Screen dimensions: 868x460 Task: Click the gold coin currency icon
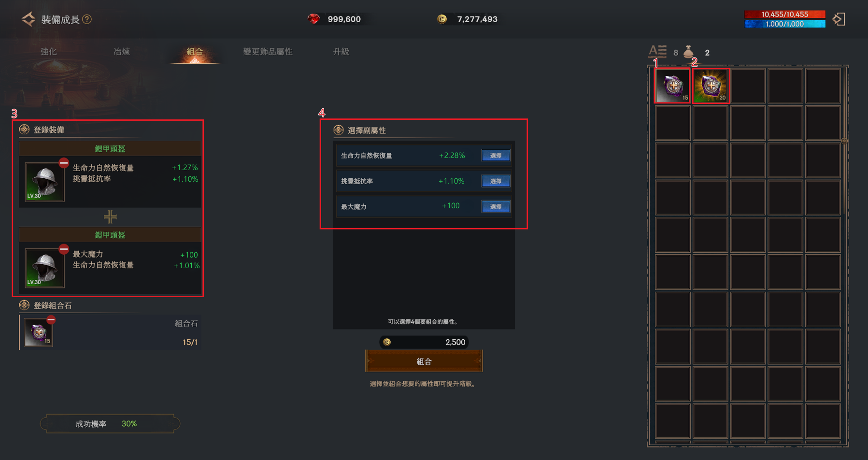tap(442, 19)
